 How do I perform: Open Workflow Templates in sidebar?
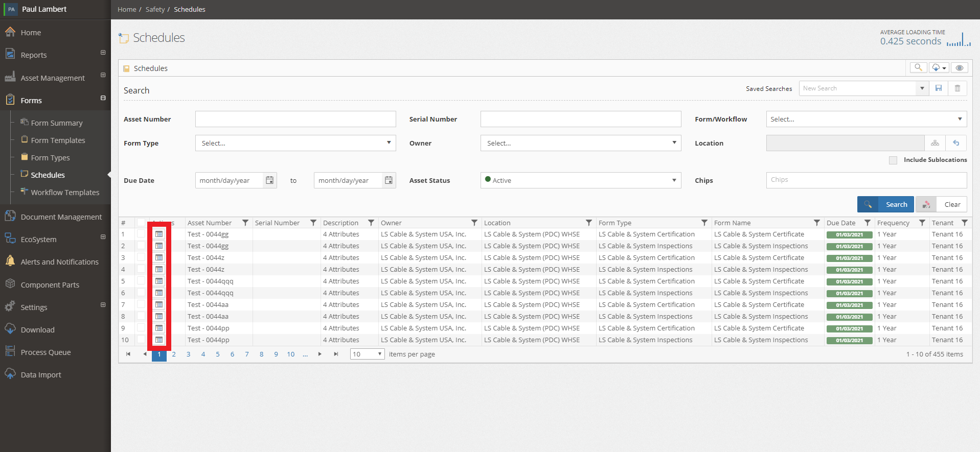tap(65, 193)
